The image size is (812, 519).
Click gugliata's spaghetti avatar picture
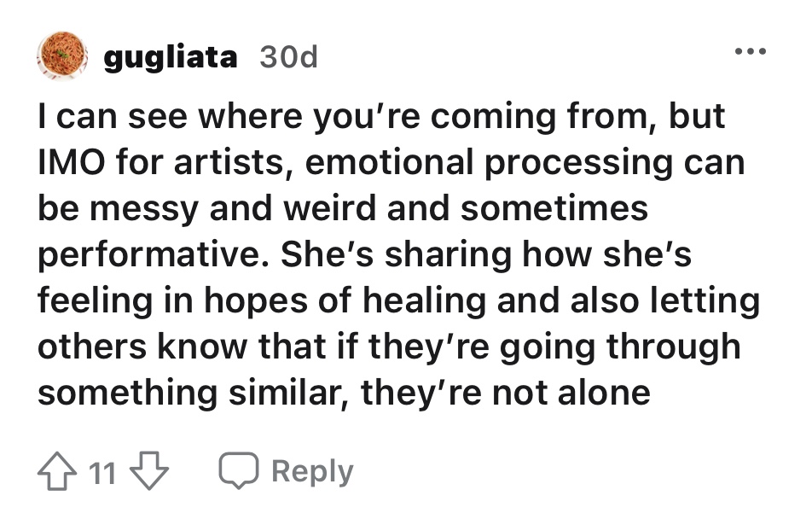click(x=62, y=55)
